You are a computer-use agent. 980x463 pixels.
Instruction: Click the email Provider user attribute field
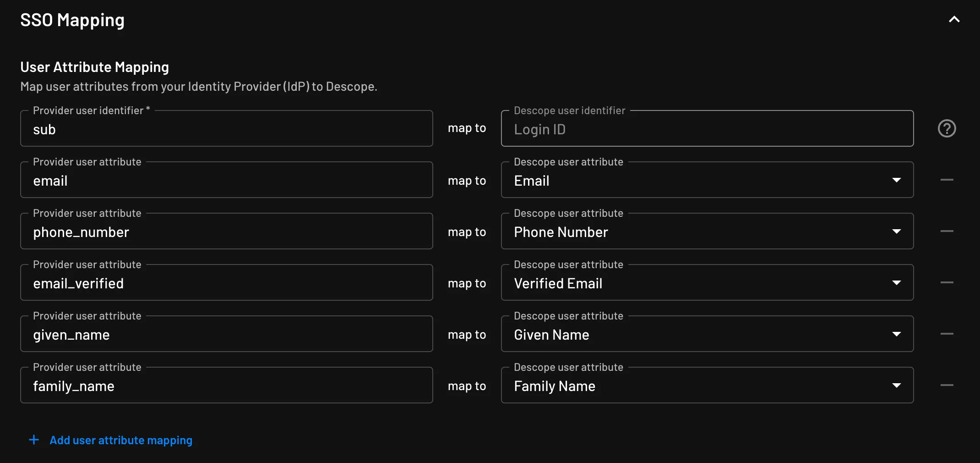tap(226, 181)
